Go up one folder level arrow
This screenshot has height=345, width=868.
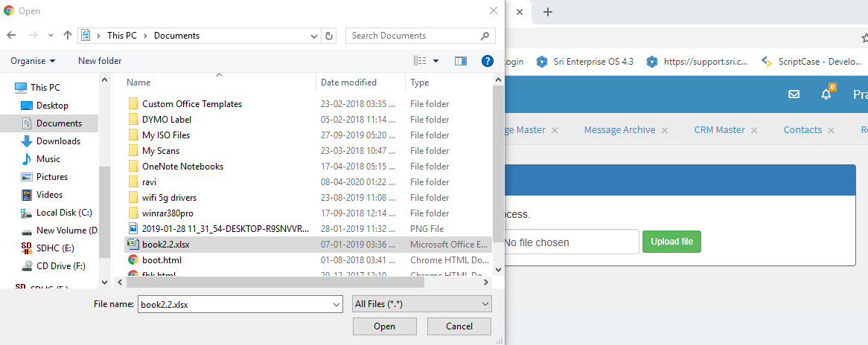[68, 36]
